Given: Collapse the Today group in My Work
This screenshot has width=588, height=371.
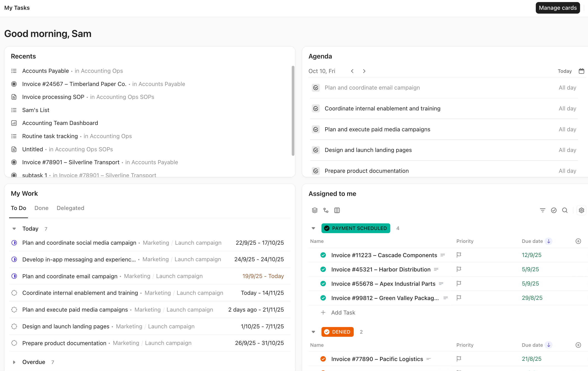Looking at the screenshot, I should (14, 229).
